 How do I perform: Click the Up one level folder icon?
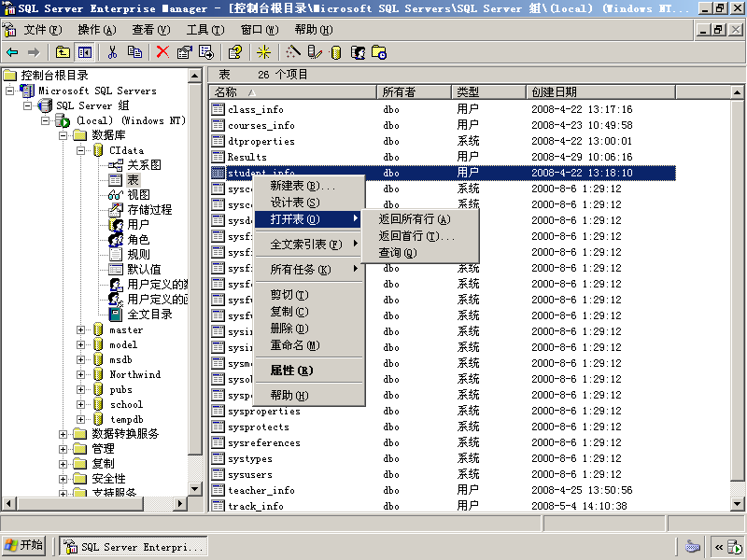(x=63, y=52)
